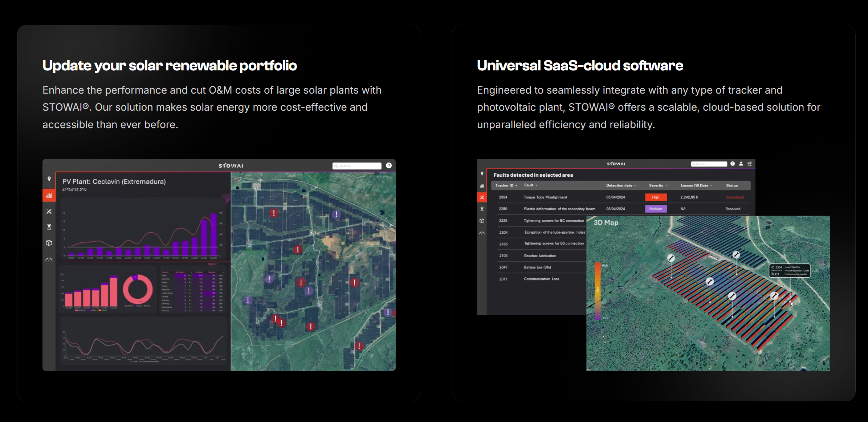Screen dimensions: 868x422
Task: Click the gauge icon in the Faults sidebar
Action: 482,233
